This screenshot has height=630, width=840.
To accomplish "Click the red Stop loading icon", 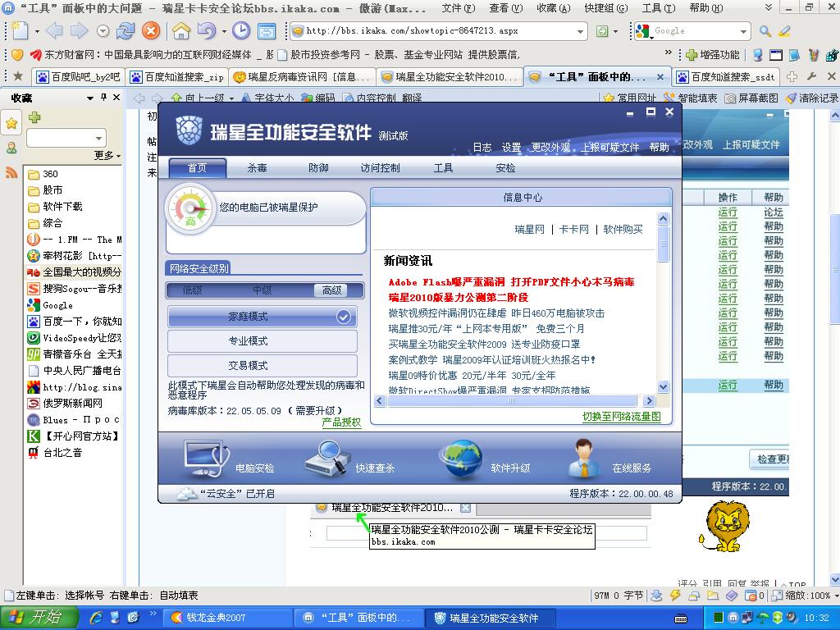I will click(151, 31).
